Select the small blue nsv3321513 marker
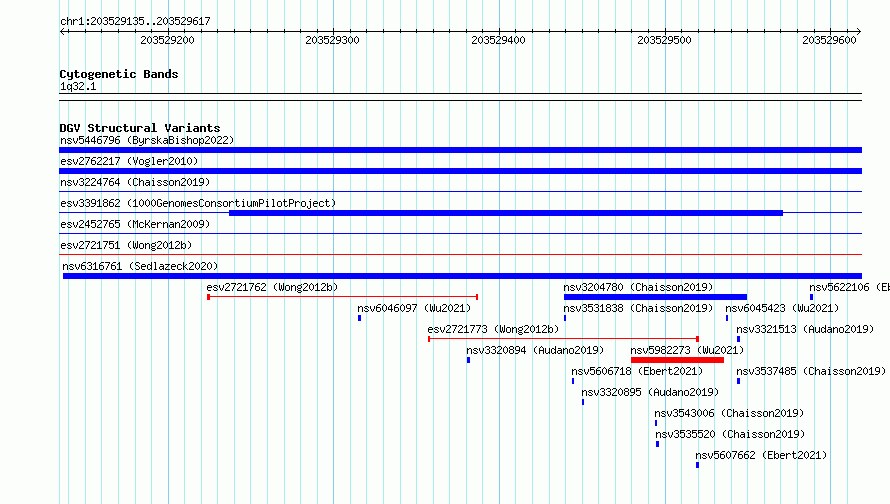The height and width of the screenshot is (504, 890). [738, 339]
